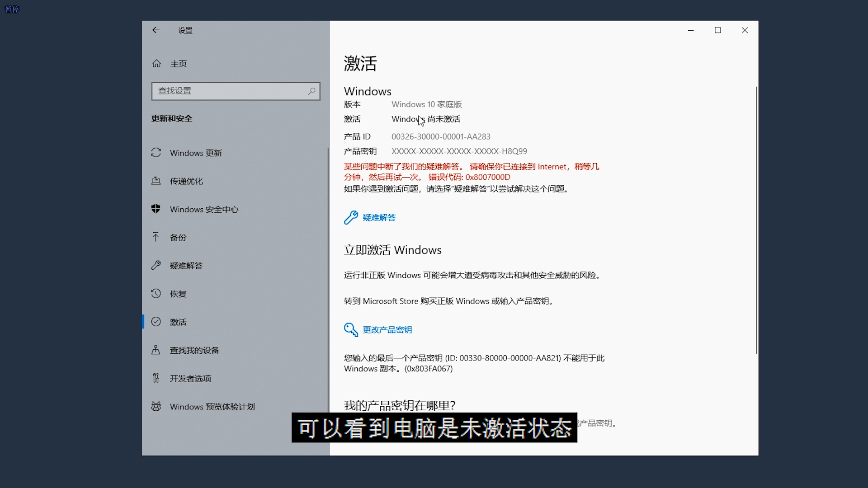
Task: Click the 更改产品密钥 link
Action: 387,330
